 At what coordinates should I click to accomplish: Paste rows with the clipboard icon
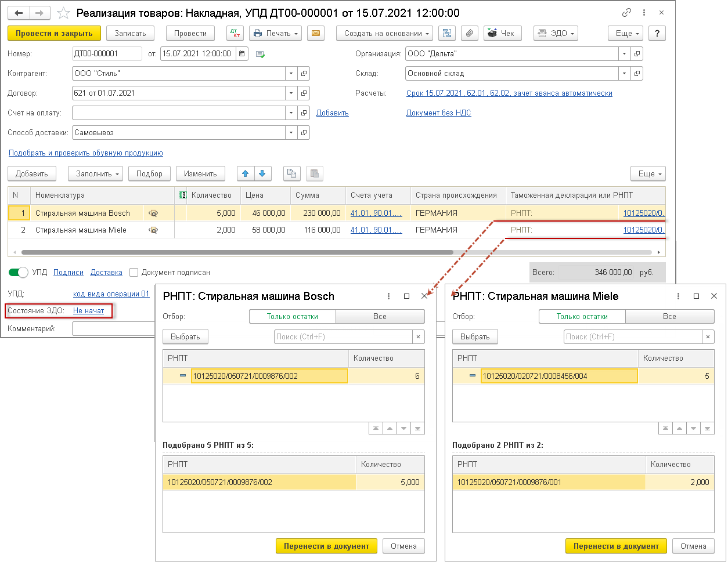(x=314, y=173)
